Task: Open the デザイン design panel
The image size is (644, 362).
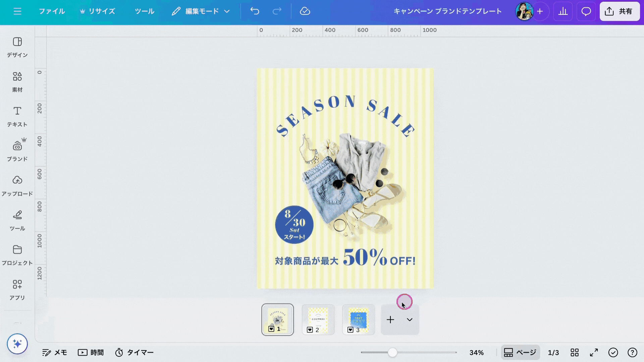Action: pos(17,47)
